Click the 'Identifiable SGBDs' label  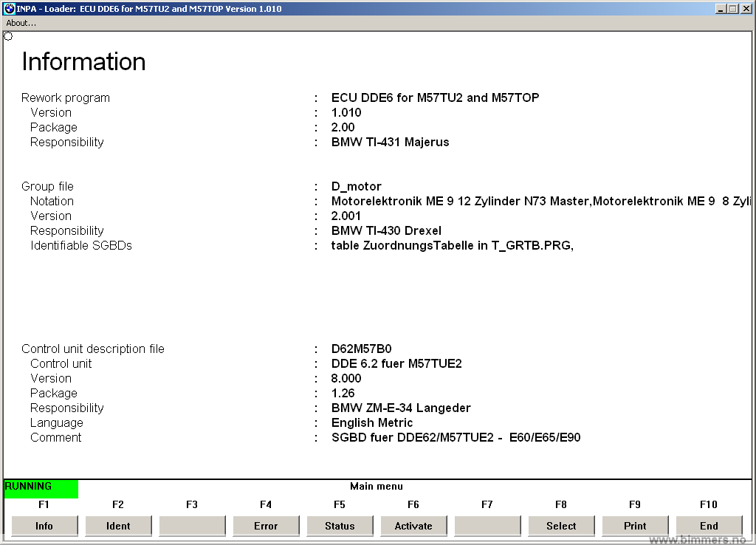pyautogui.click(x=81, y=245)
